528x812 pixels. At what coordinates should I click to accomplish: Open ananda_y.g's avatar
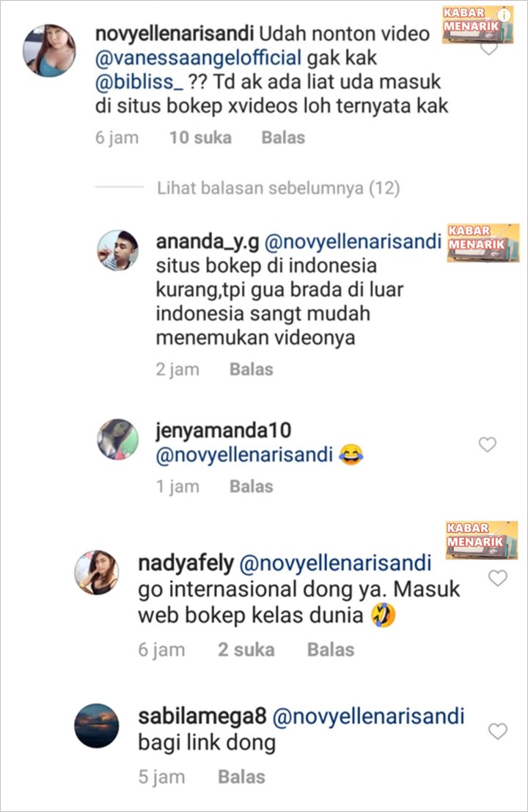pyautogui.click(x=118, y=251)
